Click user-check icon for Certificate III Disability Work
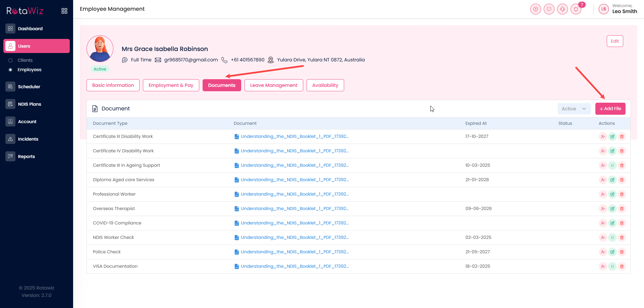The width and height of the screenshot is (644, 308). pos(603,137)
